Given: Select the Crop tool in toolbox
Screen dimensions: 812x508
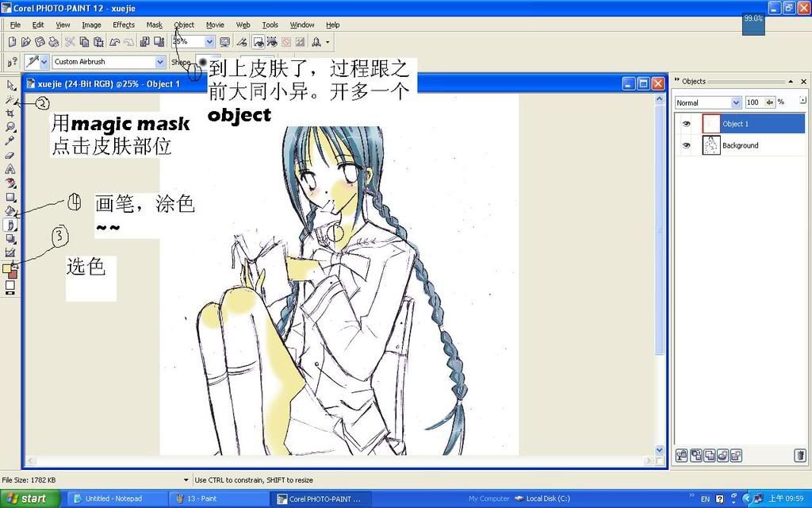Looking at the screenshot, I should 10,113.
